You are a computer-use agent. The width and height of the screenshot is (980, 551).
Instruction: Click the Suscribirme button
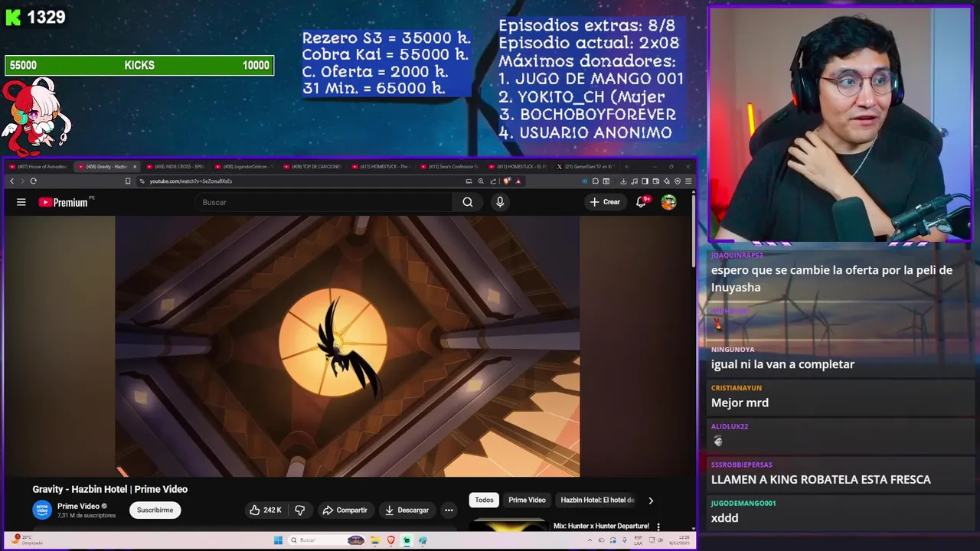(x=155, y=510)
